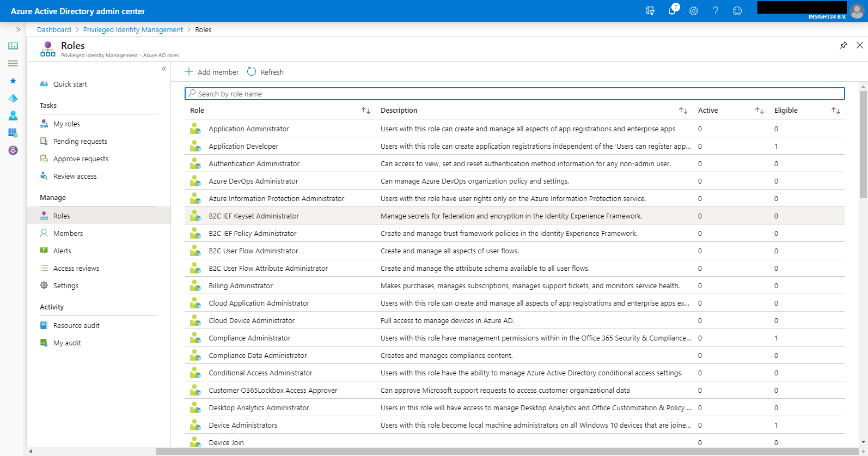Viewport: 868px width, 456px height.
Task: Expand the left navigation with double chevron
Action: 19,29
